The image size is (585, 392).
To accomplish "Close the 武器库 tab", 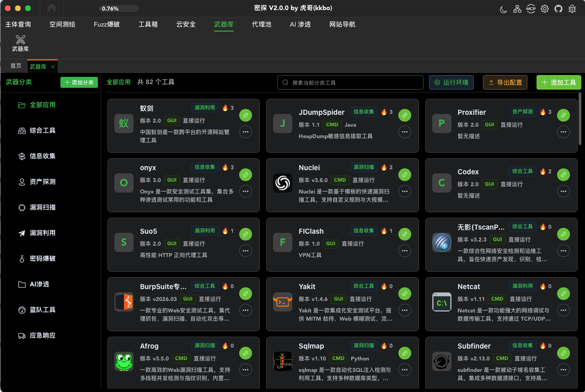I will pos(53,67).
